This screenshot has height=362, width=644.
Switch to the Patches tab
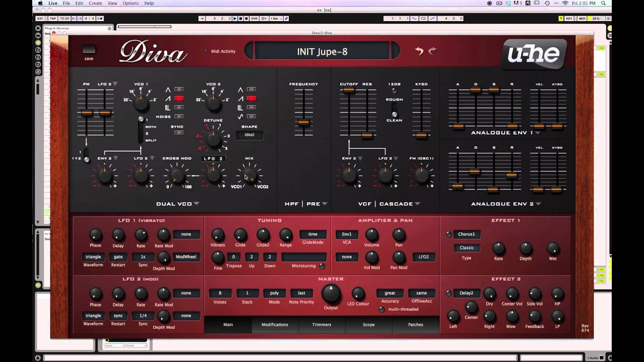coord(416,325)
